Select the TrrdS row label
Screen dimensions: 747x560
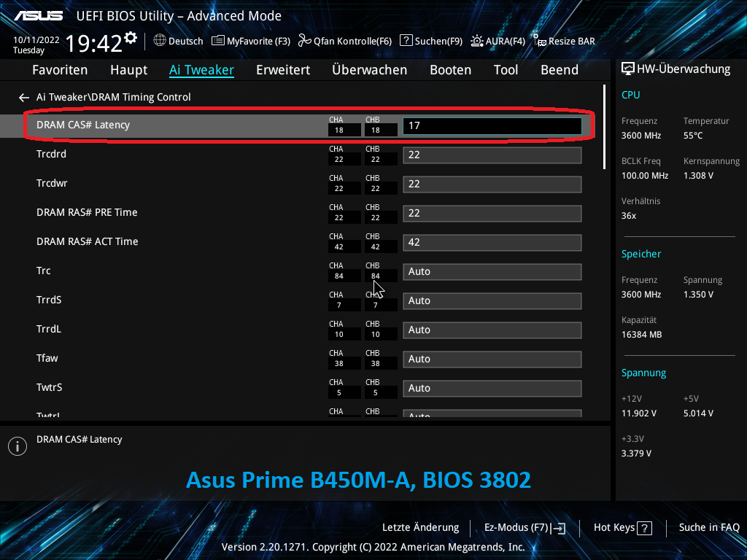click(49, 300)
